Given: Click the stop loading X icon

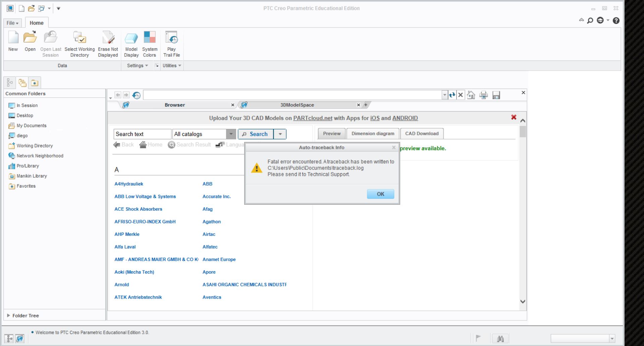Looking at the screenshot, I should [461, 95].
